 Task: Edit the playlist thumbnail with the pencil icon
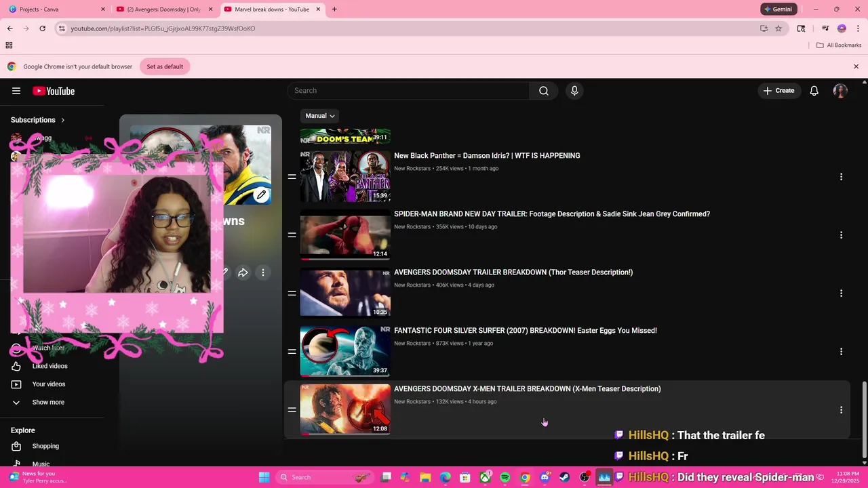coord(261,195)
